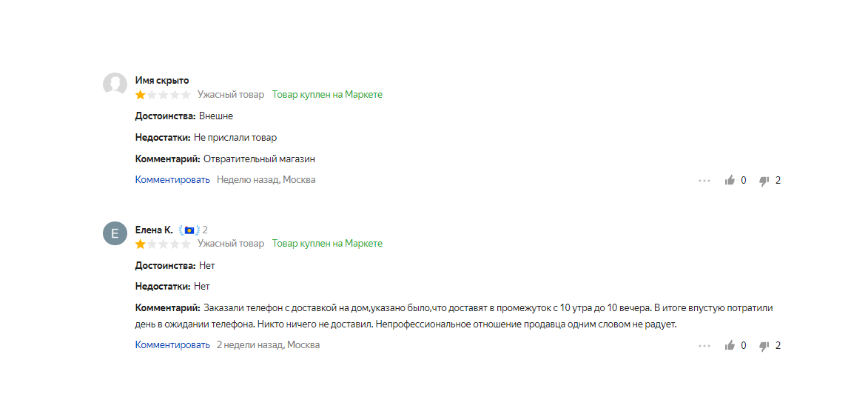Open more options on Елена К.'s review
Viewport: 868px width, 420px height.
704,345
